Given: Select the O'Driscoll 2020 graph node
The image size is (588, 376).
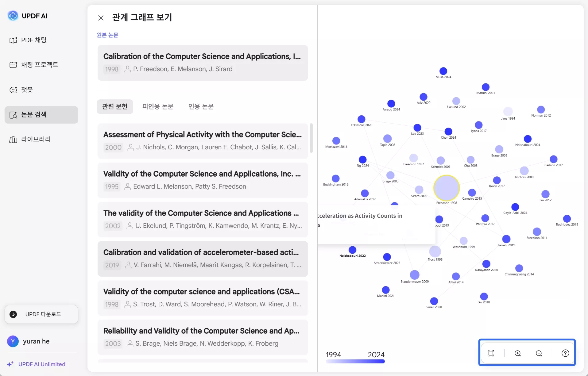Looking at the screenshot, I should coord(362,119).
